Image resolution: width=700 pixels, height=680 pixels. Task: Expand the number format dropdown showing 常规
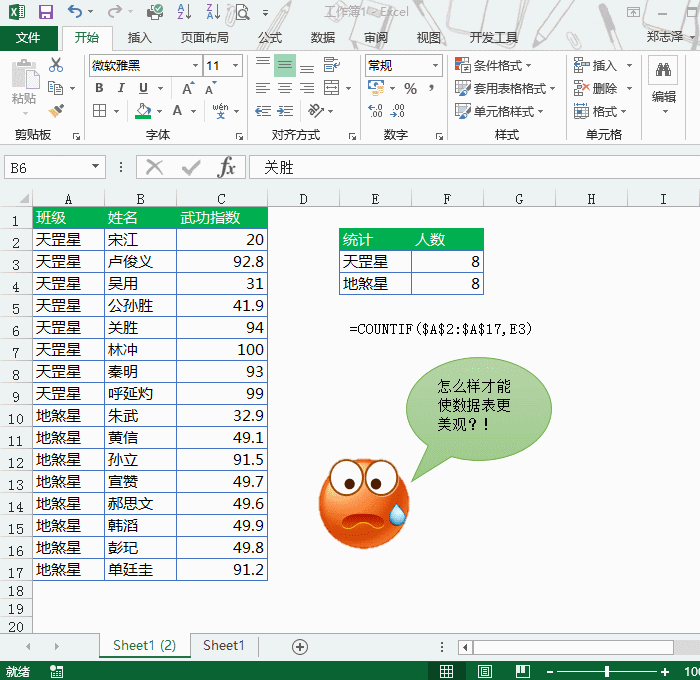(x=436, y=65)
